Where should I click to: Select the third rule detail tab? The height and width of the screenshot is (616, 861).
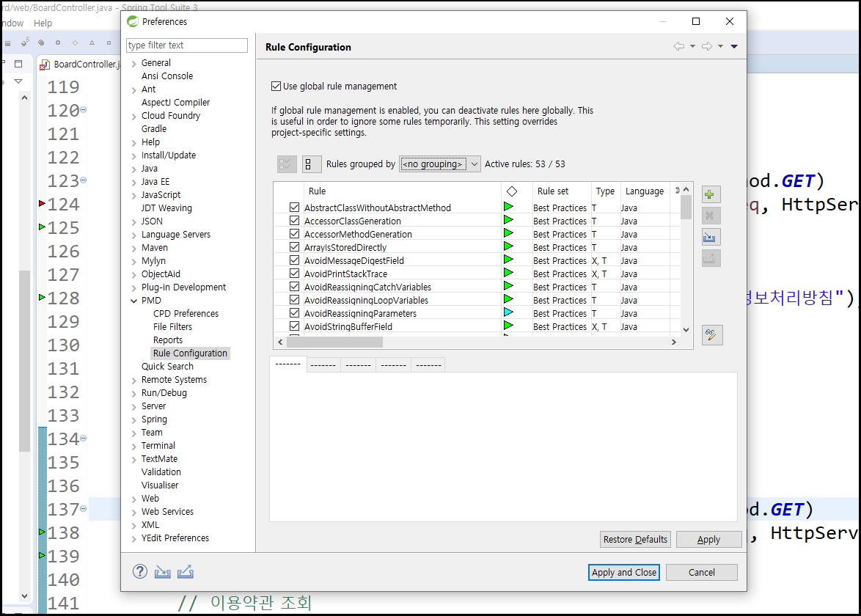(358, 365)
